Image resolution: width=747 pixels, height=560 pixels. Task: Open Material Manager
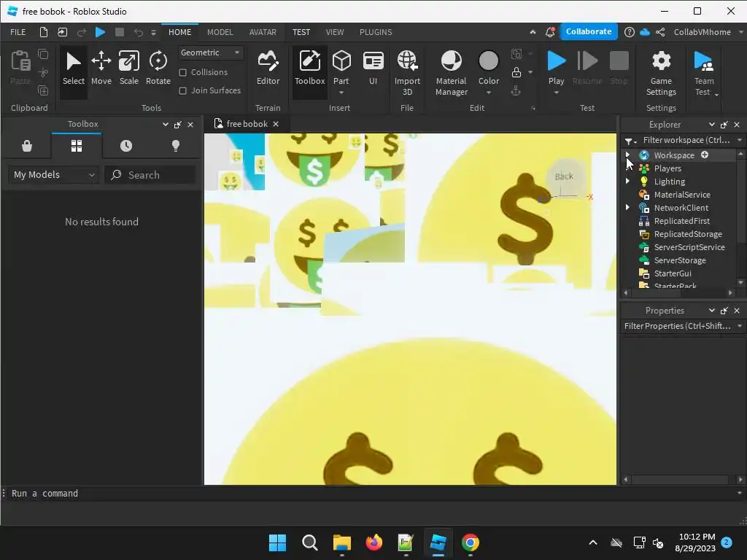[451, 74]
